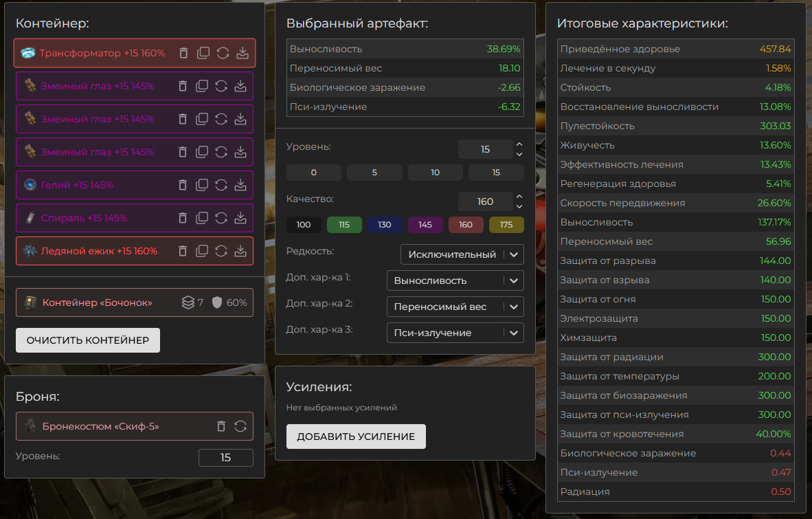Trash the Ледяной ежик +15 160% artifact
812x519 pixels.
point(182,251)
